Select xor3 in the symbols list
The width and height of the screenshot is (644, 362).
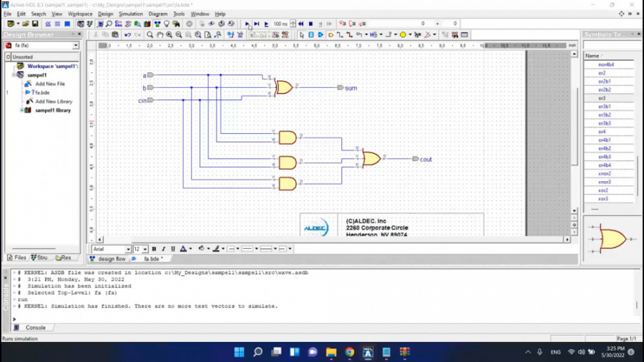point(603,199)
